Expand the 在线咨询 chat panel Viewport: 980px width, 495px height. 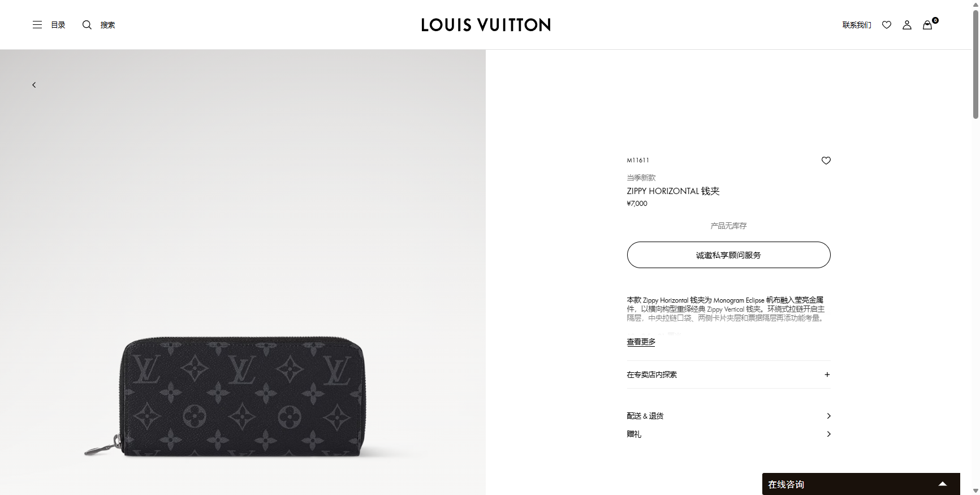pyautogui.click(x=861, y=484)
